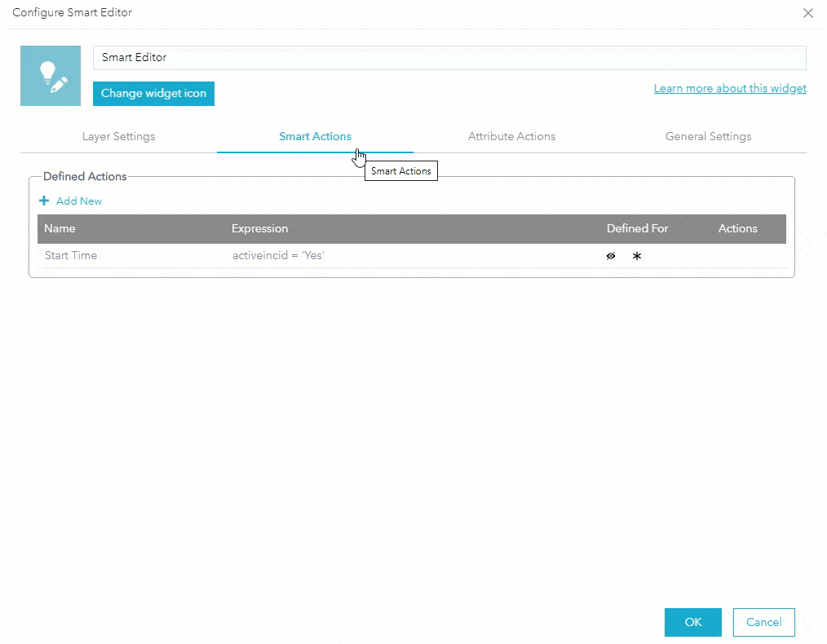Click Add New to create a smart action
This screenshot has width=827, height=644.
pos(79,201)
